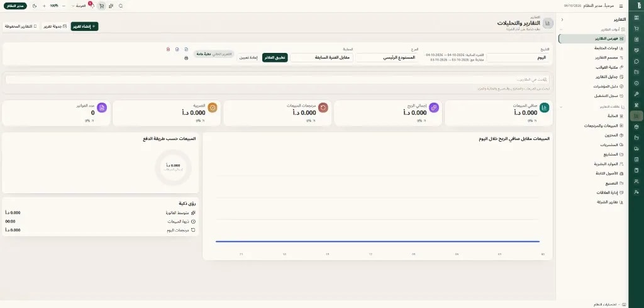
Task: Open المبيعات والمرتجعات reports category
Action: tap(592, 125)
